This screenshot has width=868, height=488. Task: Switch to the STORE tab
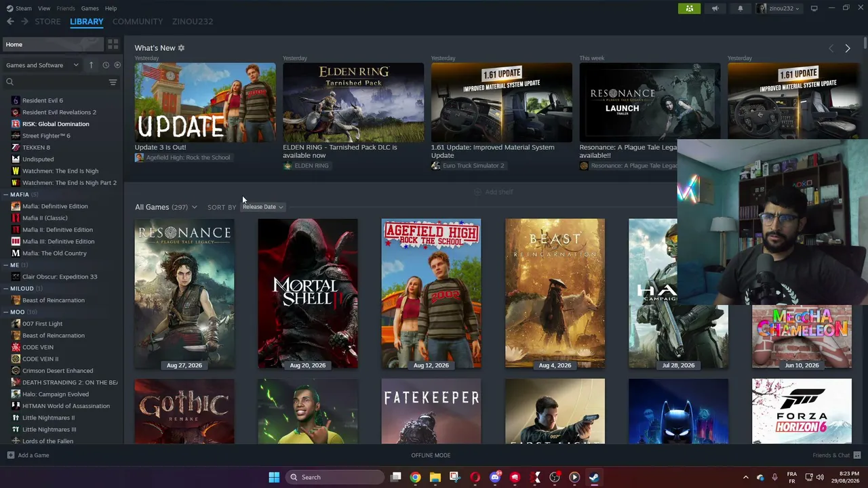(47, 22)
